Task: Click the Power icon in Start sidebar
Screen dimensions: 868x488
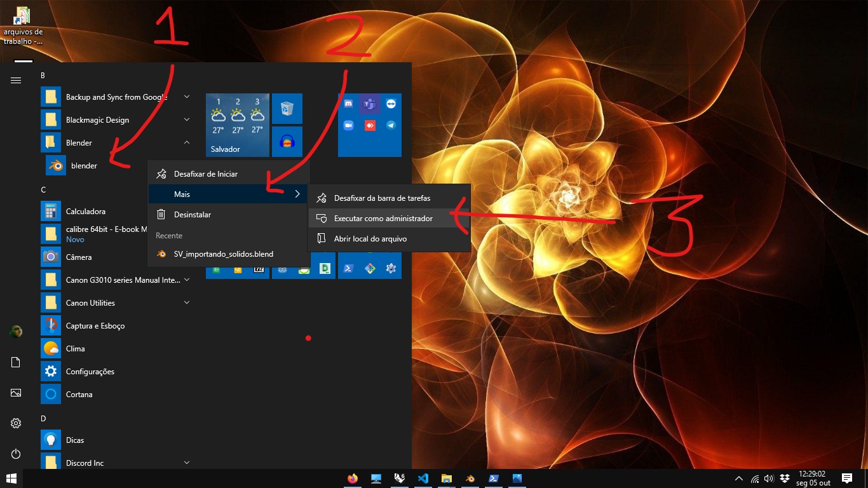Action: [16, 454]
